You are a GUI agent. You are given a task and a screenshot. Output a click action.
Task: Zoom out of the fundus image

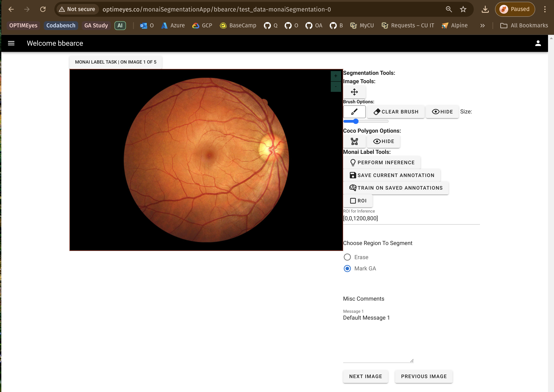pos(336,87)
